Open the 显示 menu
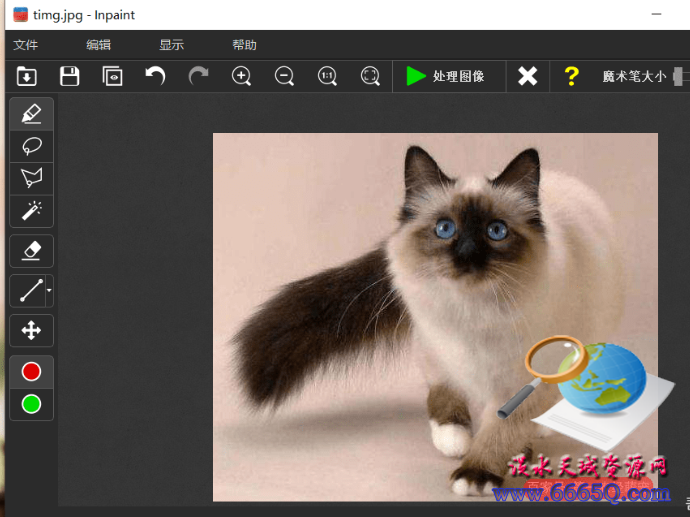 click(172, 45)
